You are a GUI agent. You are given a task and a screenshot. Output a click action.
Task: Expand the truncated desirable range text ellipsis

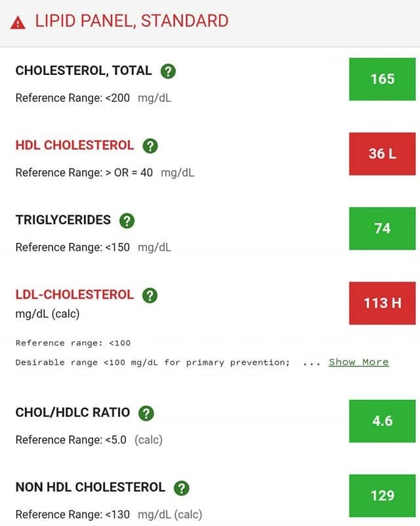(x=310, y=362)
